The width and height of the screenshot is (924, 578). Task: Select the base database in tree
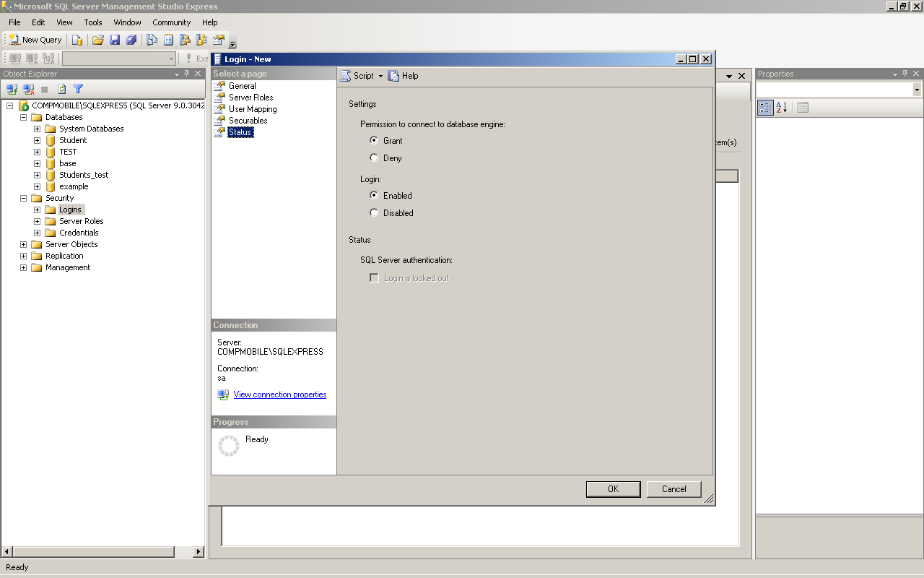[x=68, y=163]
